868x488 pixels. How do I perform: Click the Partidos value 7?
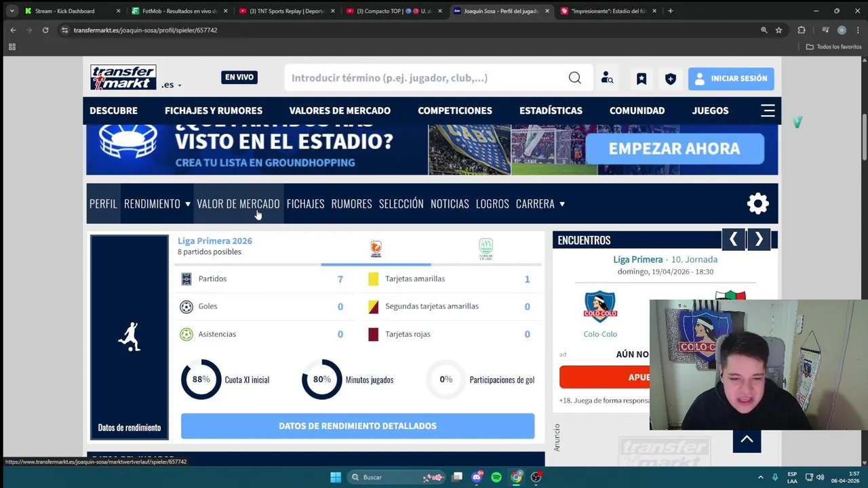pos(340,279)
